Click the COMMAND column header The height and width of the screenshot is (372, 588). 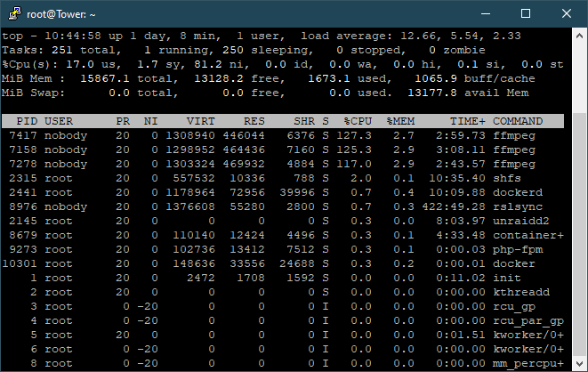click(518, 121)
